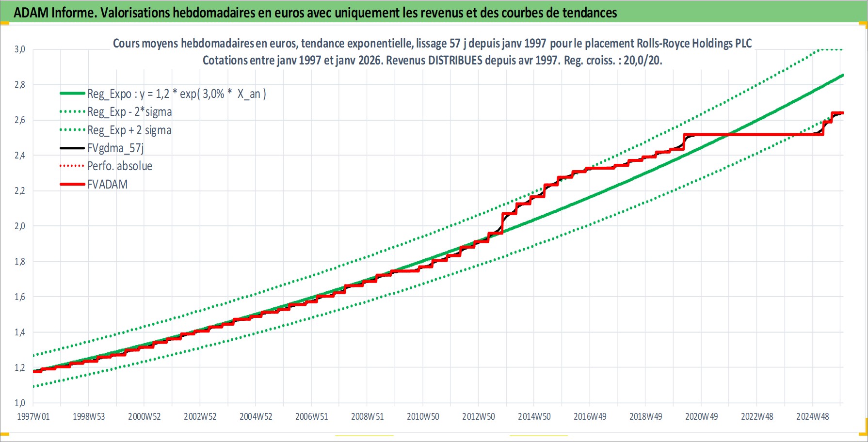Screen dimensions: 868x442
Task: Click y-axis label '2,2'
Action: (x=19, y=191)
